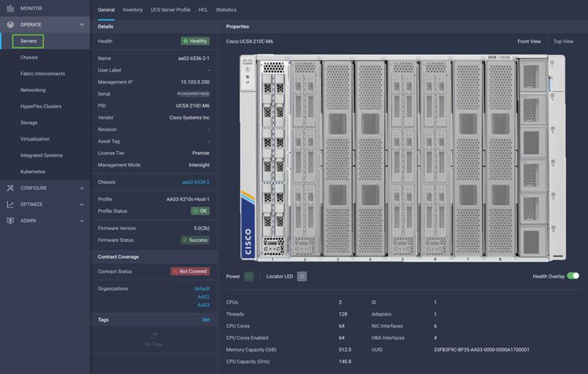Switch to the UCS Server Profile tab

[x=171, y=10]
